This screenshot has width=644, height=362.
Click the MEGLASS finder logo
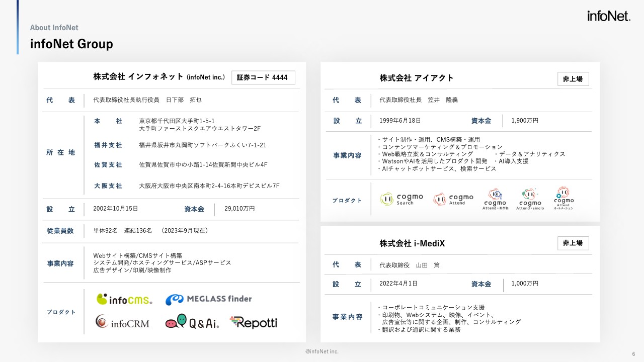(x=208, y=299)
